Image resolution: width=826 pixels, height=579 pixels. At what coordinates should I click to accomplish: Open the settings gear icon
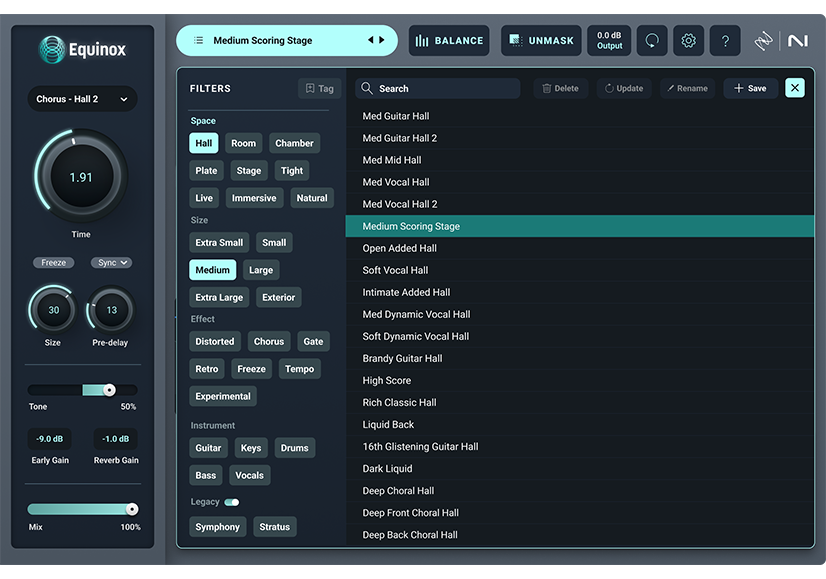click(x=688, y=41)
